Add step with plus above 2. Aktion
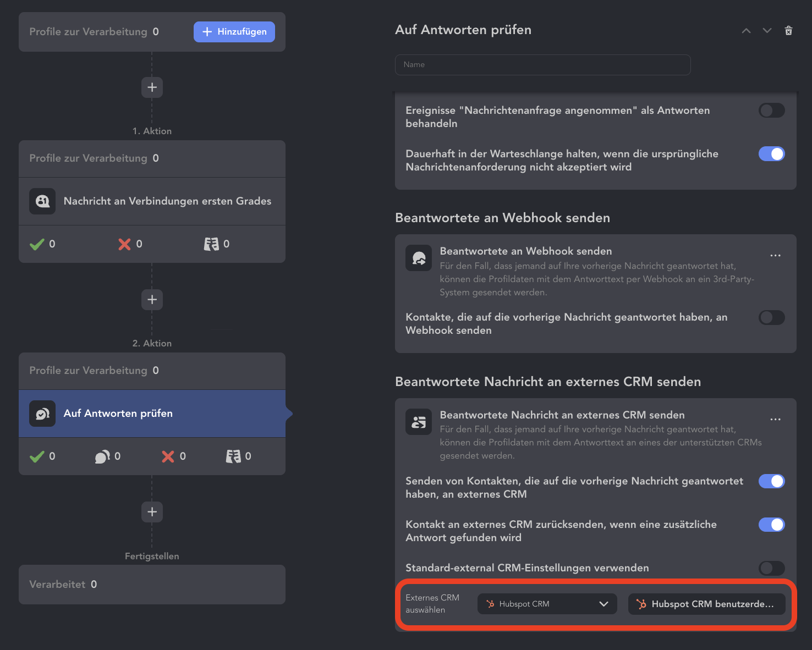This screenshot has width=812, height=650. tap(152, 300)
